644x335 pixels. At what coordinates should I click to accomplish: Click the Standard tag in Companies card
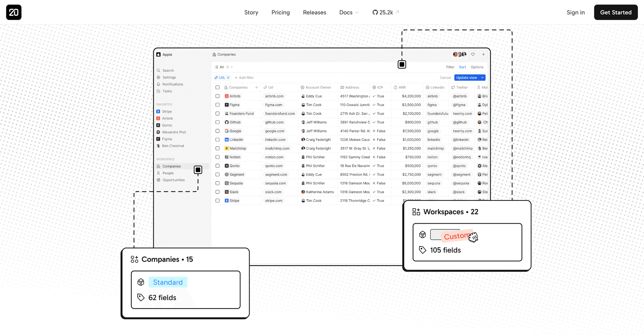click(x=168, y=282)
